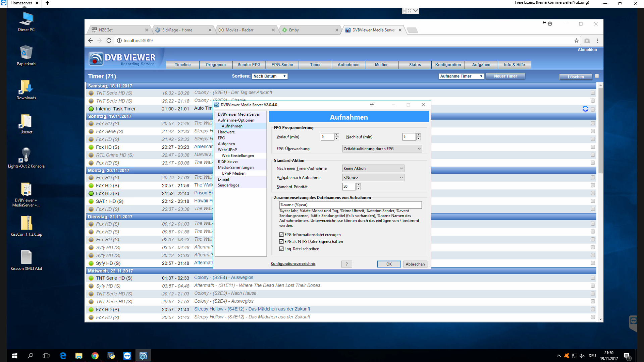The width and height of the screenshot is (644, 362).
Task: Click the volume muted tray icon
Action: [582, 356]
